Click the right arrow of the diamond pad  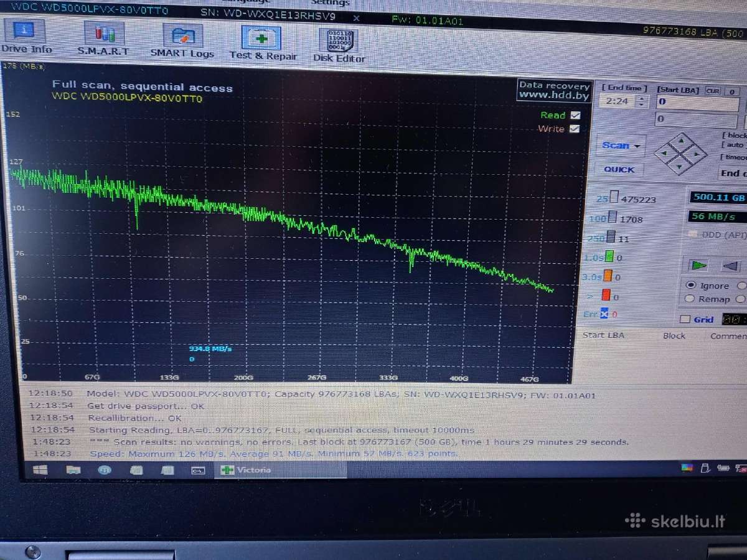click(x=697, y=153)
